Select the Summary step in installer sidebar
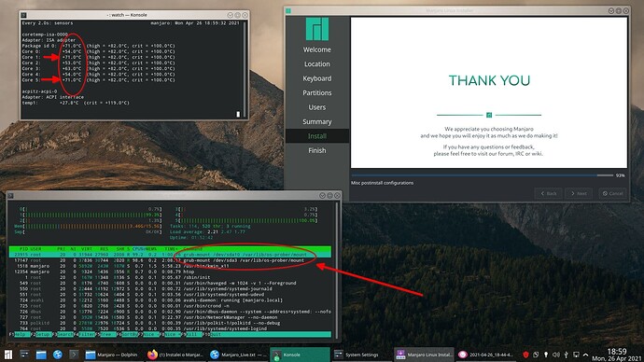This screenshot has width=644, height=362. 317,121
